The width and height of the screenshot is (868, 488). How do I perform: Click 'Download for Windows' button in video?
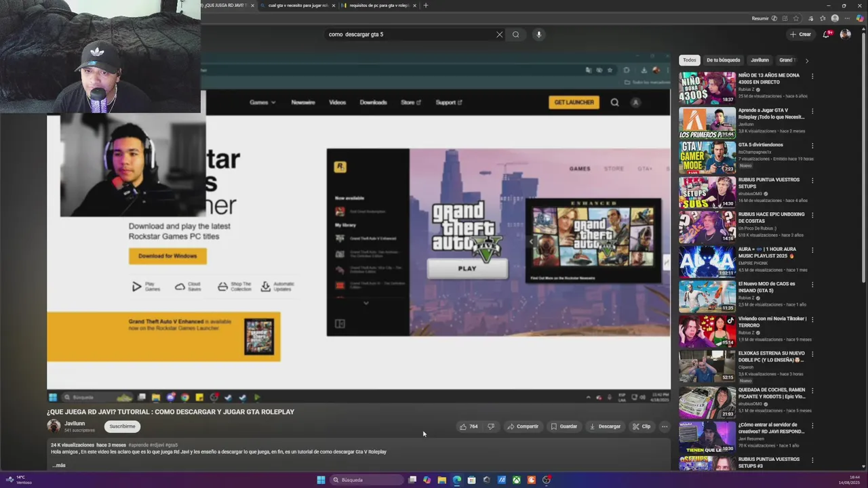pos(167,256)
